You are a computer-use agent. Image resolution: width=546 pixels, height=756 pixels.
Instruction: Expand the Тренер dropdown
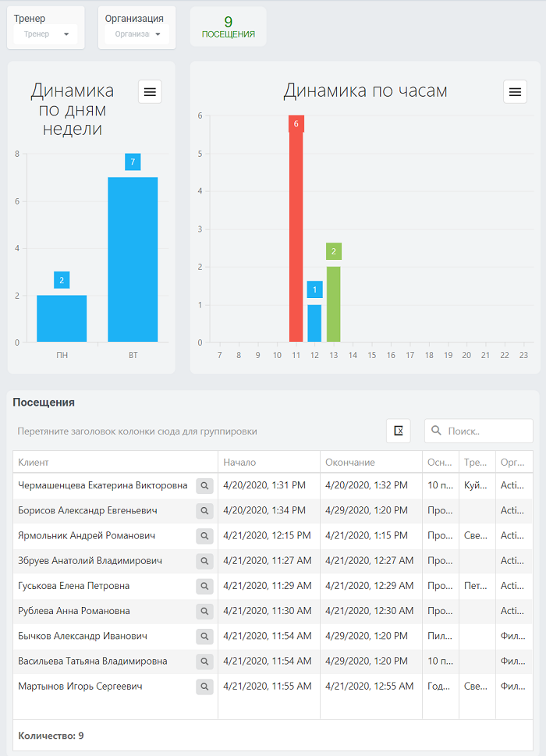click(x=45, y=34)
